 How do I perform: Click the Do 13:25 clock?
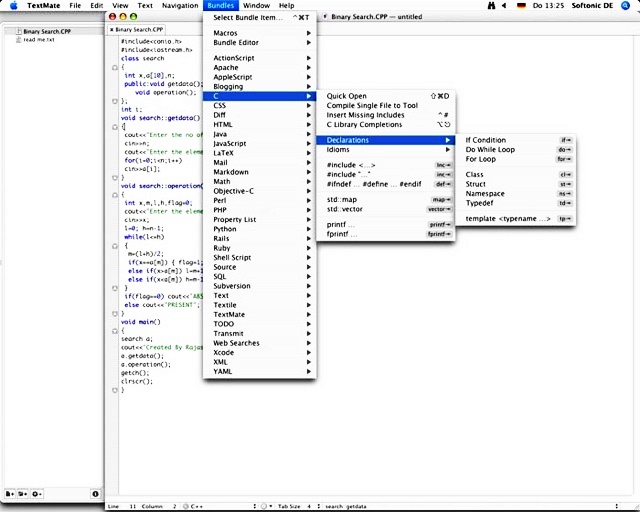click(x=548, y=5)
